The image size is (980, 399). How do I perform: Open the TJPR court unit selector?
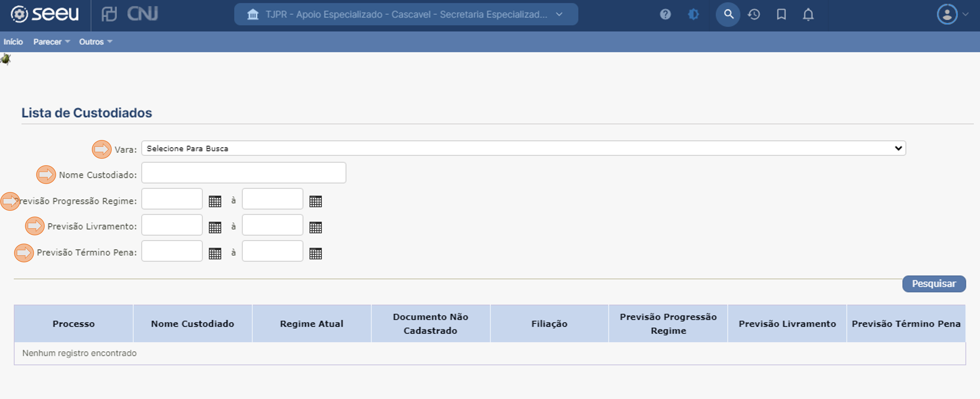click(406, 15)
